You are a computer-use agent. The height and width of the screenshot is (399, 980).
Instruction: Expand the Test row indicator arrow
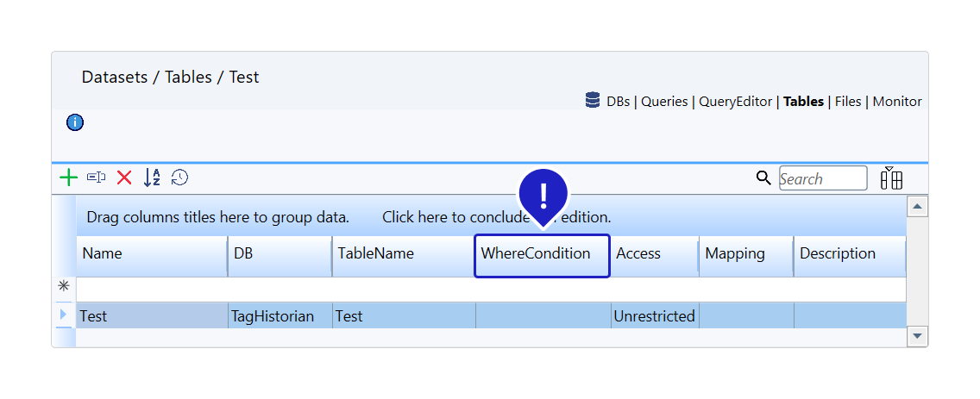(x=64, y=315)
